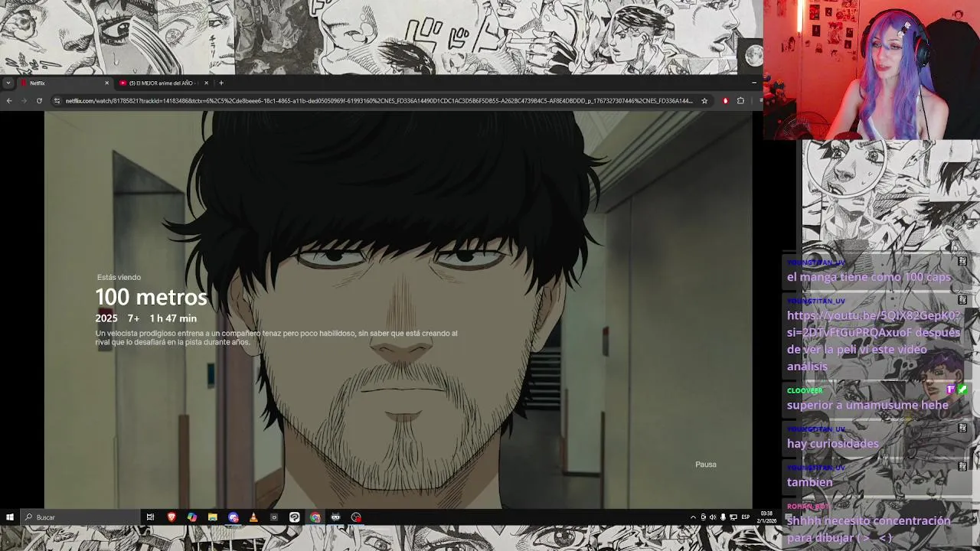Switch to the Netflix browser tab
This screenshot has width=980, height=551.
65,83
